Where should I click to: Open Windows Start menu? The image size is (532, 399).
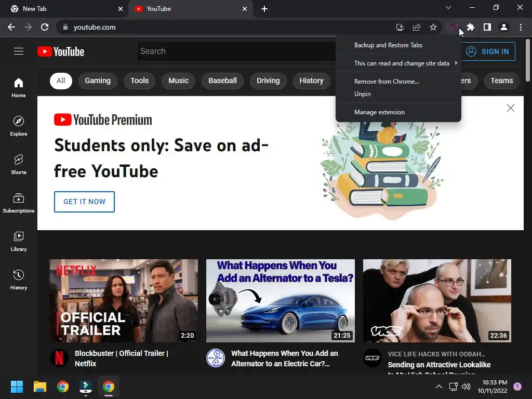point(17,387)
